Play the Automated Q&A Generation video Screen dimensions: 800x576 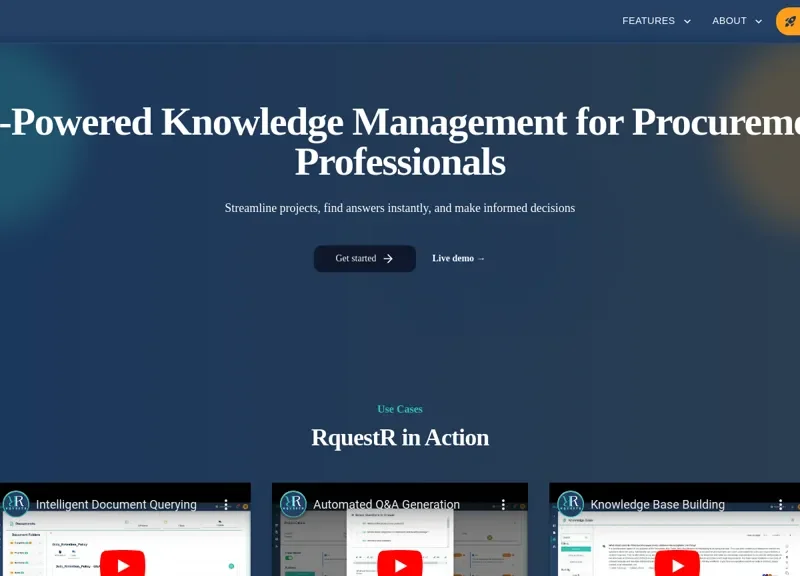pos(399,564)
